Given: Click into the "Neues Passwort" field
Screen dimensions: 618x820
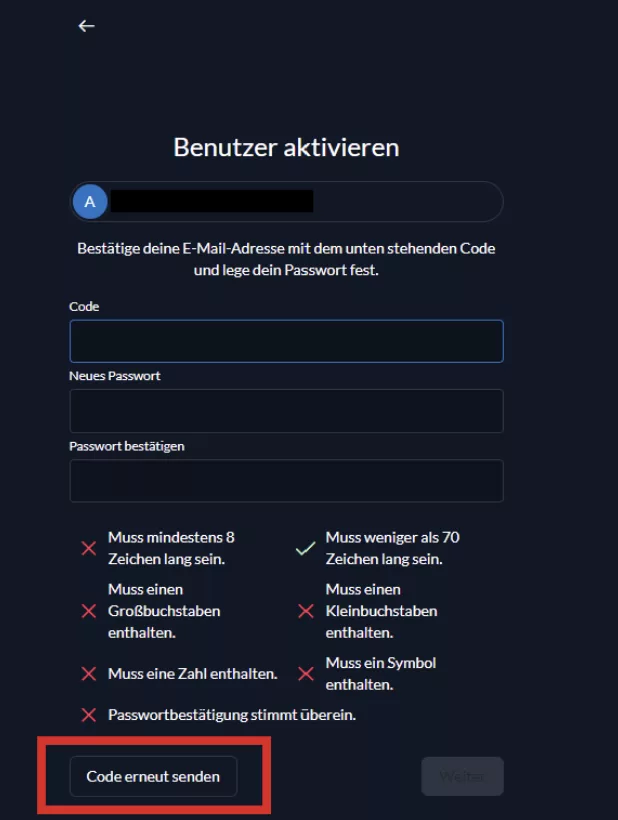Looking at the screenshot, I should 286,411.
